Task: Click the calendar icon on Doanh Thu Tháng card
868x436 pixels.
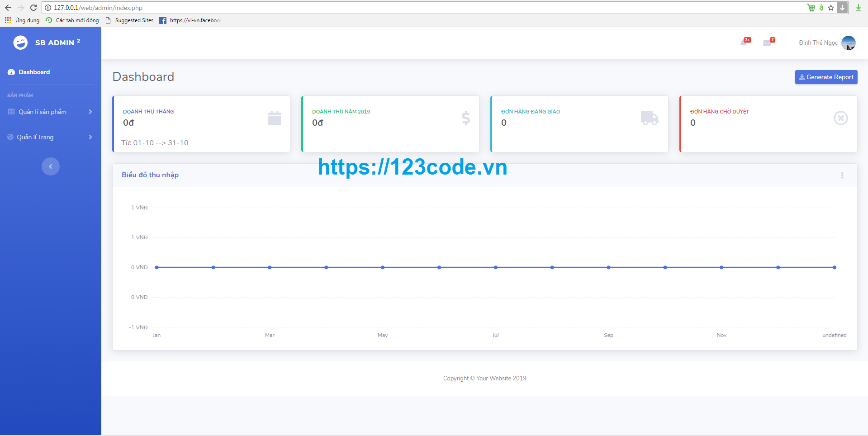Action: pos(275,118)
